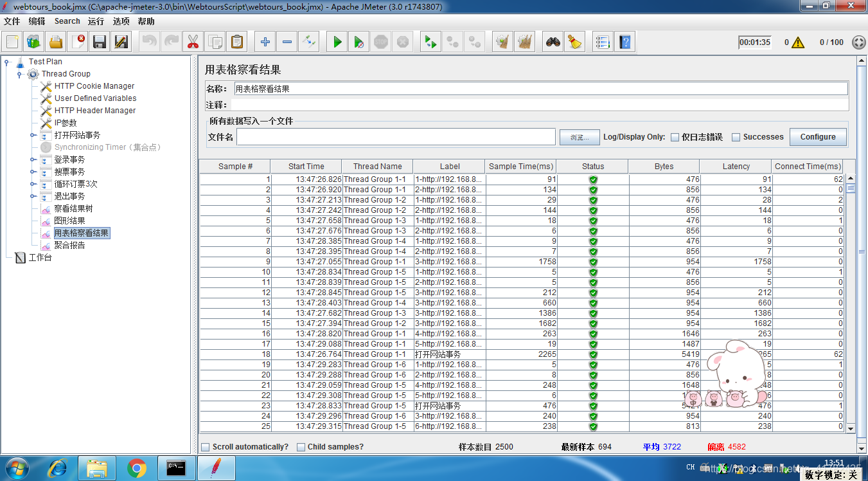
Task: Start the test without pauses
Action: click(x=359, y=42)
